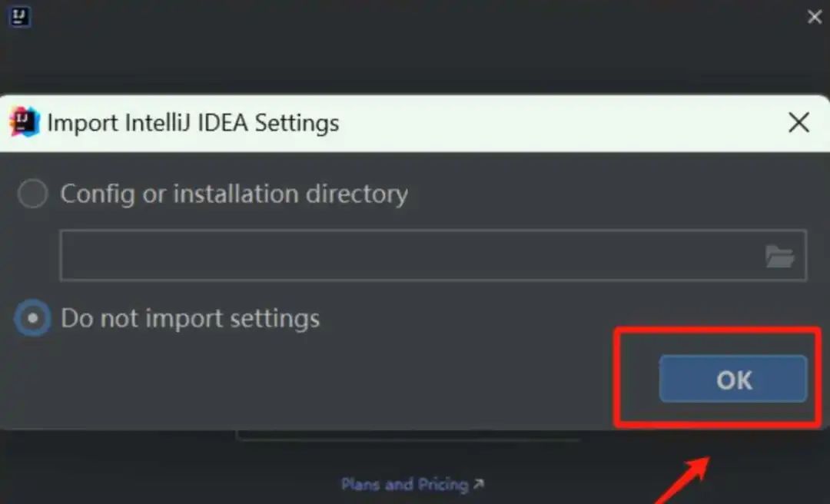830x504 pixels.
Task: Click the "Config or installation directory" label text
Action: point(234,194)
